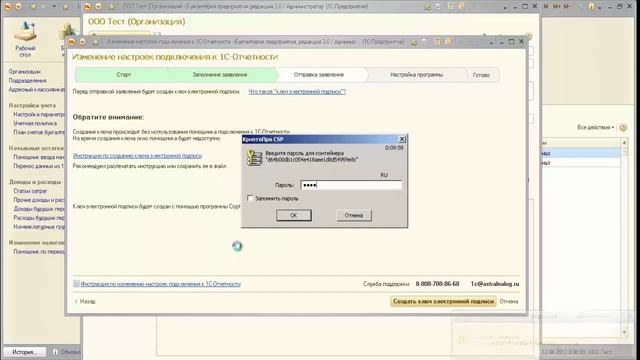Image resolution: width=640 pixels, height=360 pixels.
Task: Click the favorites star in the main window title bar
Action: 65,7
